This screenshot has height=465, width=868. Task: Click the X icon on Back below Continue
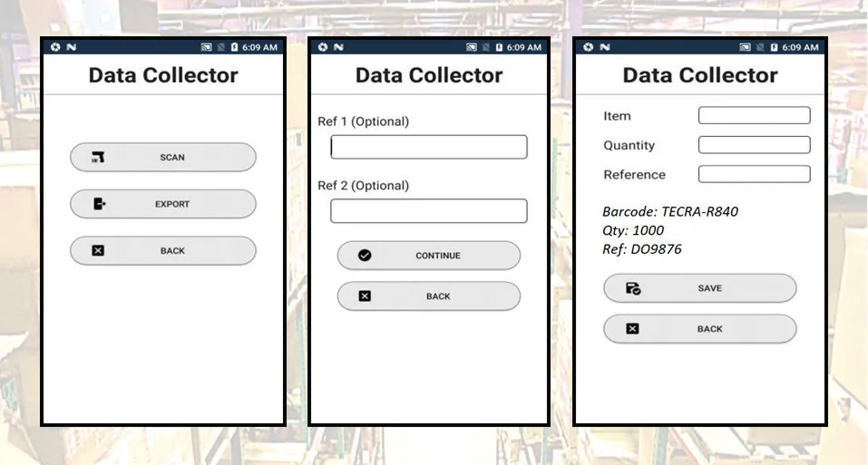[x=365, y=296]
